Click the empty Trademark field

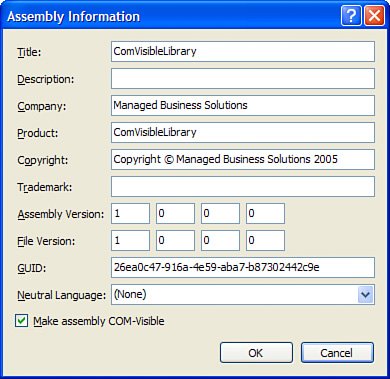click(243, 187)
